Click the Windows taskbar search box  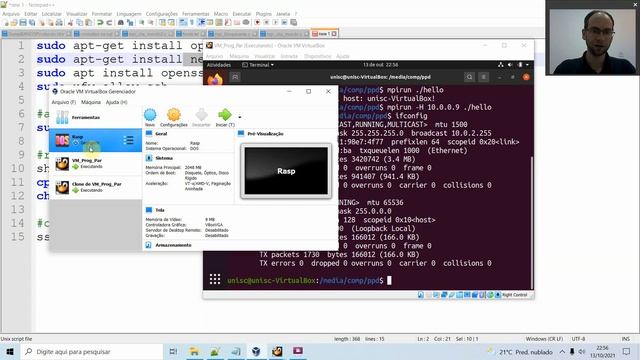click(x=91, y=351)
